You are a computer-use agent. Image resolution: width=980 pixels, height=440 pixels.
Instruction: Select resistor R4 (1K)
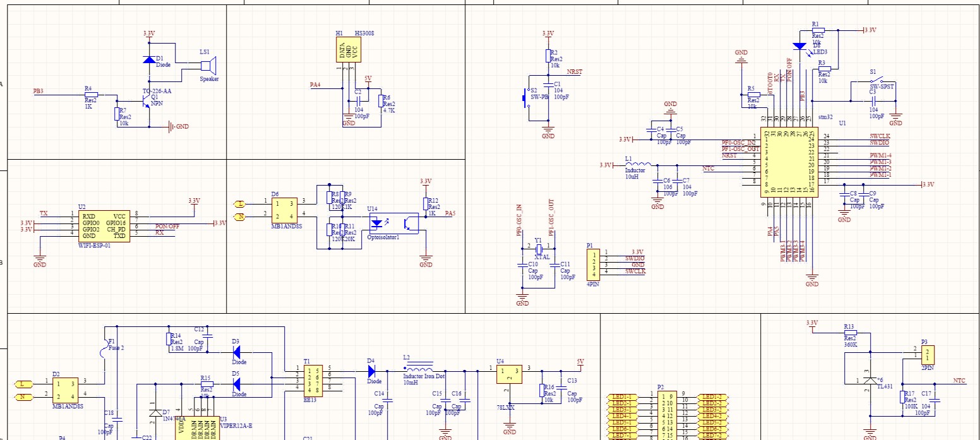coord(90,95)
